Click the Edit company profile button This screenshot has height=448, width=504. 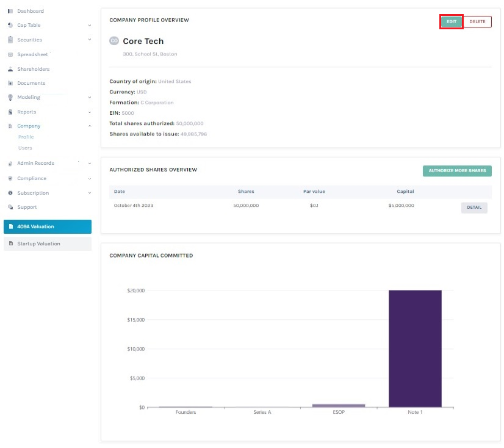[452, 21]
